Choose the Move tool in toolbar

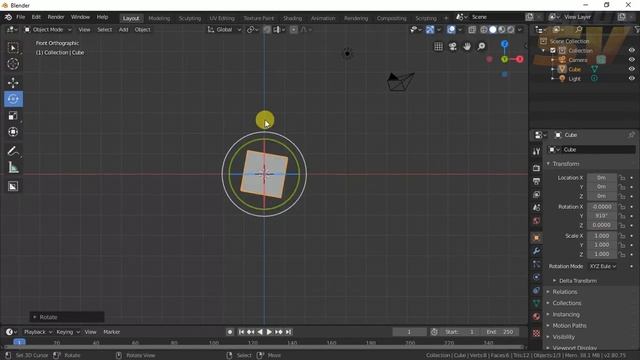pyautogui.click(x=13, y=83)
